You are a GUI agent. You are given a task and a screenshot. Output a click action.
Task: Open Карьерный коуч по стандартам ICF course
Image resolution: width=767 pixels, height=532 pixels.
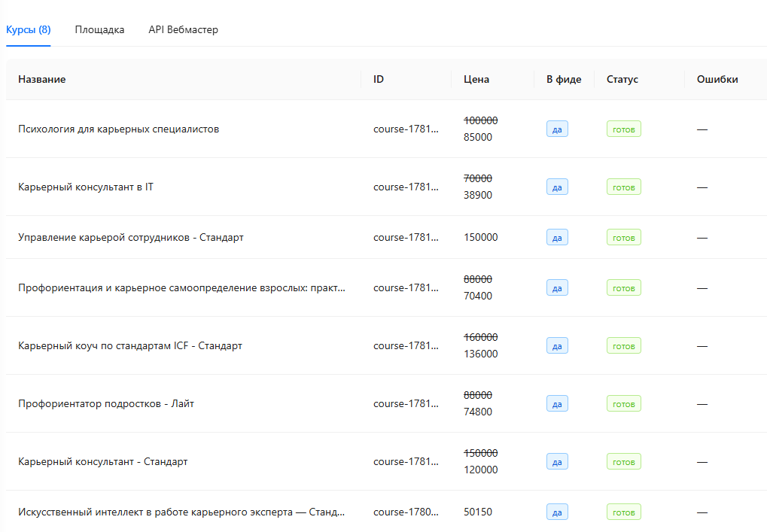click(x=130, y=345)
